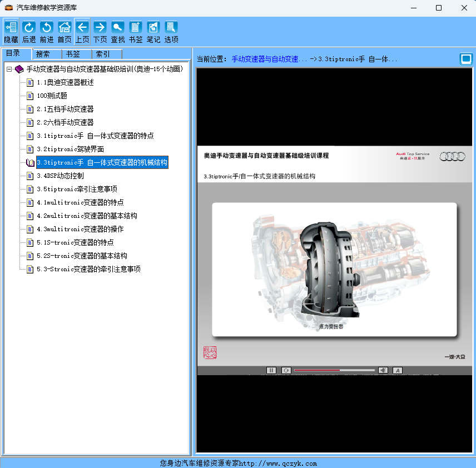
Task: Click the 手动变速器与自动变速... breadcrumb link
Action: [269, 59]
